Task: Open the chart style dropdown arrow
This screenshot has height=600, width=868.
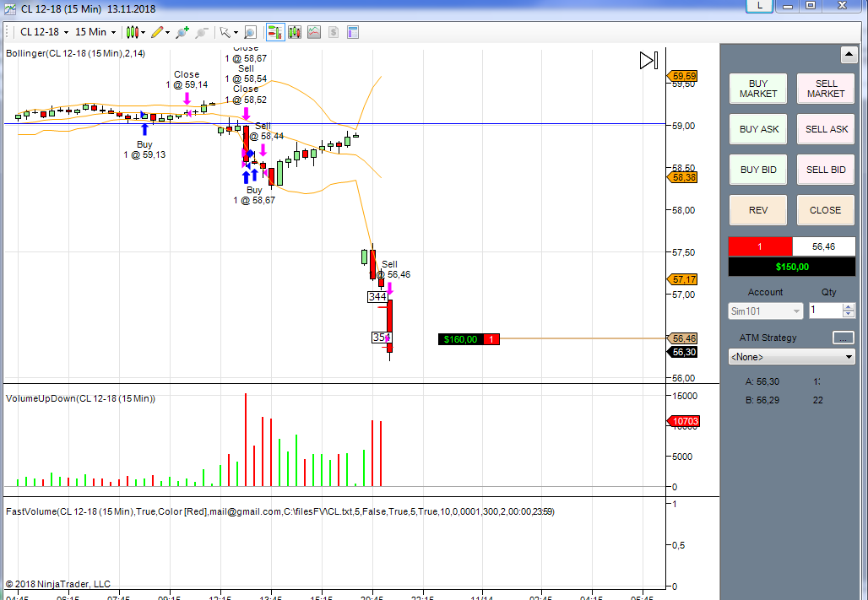Action: point(144,33)
